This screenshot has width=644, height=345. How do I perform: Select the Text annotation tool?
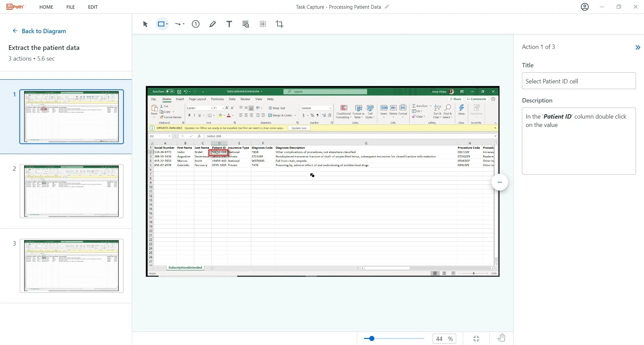(229, 24)
